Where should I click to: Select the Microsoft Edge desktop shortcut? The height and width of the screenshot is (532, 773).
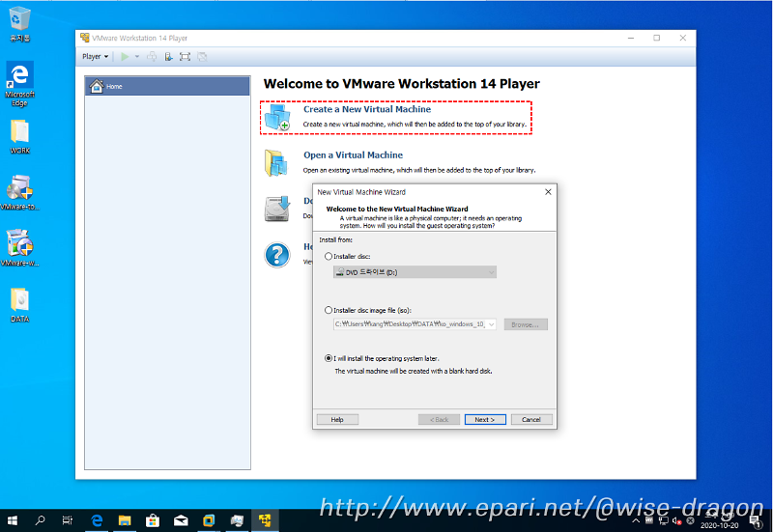[19, 84]
